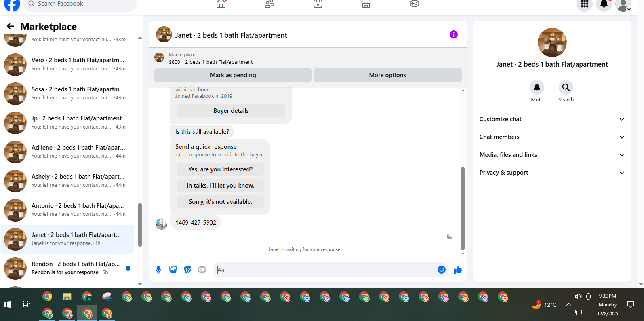Open the account profile menu at top right
This screenshot has height=321, width=644.
pos(623,4)
